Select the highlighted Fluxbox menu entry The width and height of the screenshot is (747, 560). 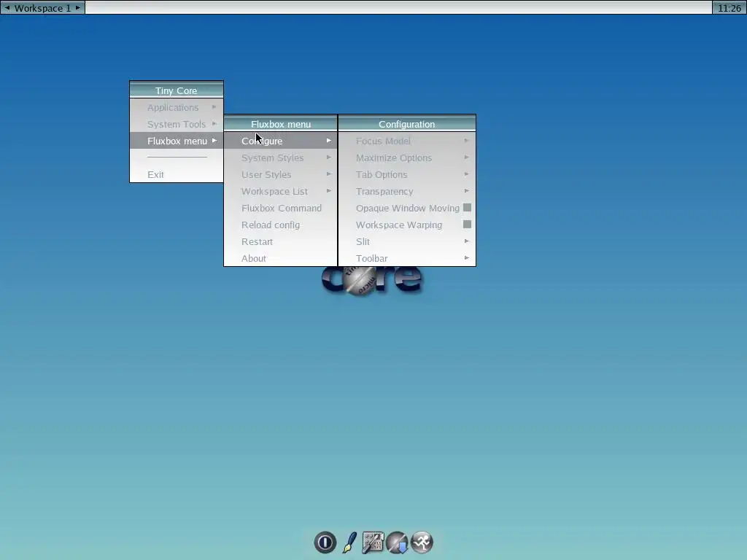[177, 141]
